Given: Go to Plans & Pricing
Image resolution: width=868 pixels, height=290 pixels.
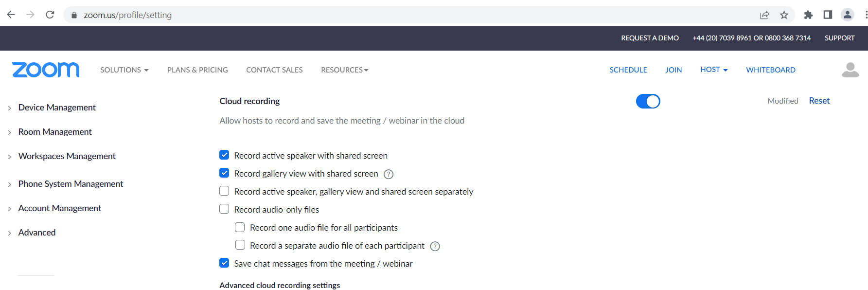Looking at the screenshot, I should tap(197, 70).
